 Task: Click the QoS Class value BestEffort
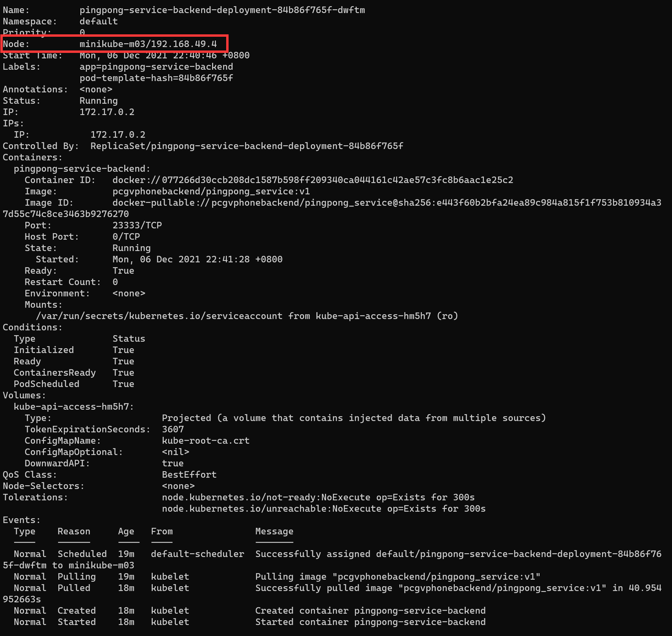[x=188, y=474]
